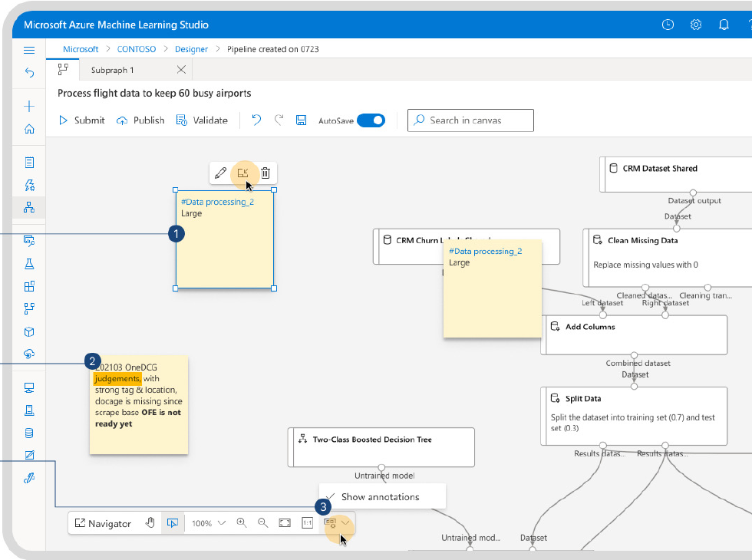This screenshot has width=752, height=560.
Task: Select the CRM Dataset Shared module
Action: [x=676, y=175]
